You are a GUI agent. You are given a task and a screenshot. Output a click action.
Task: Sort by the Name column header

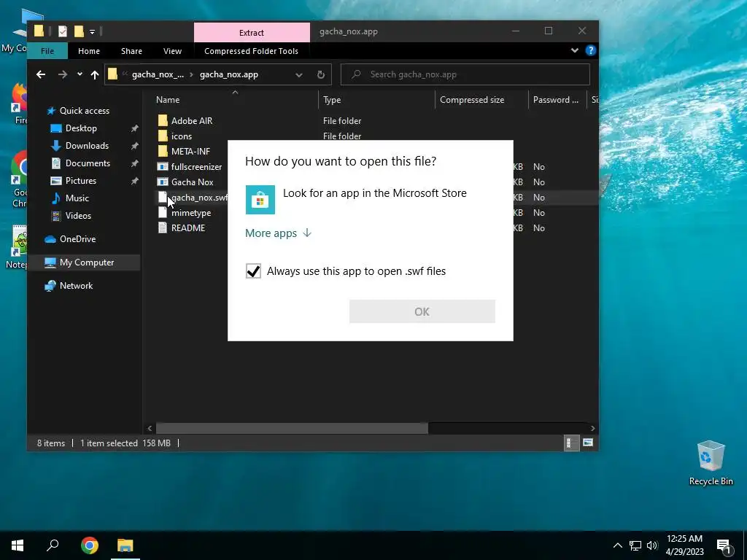pyautogui.click(x=168, y=99)
